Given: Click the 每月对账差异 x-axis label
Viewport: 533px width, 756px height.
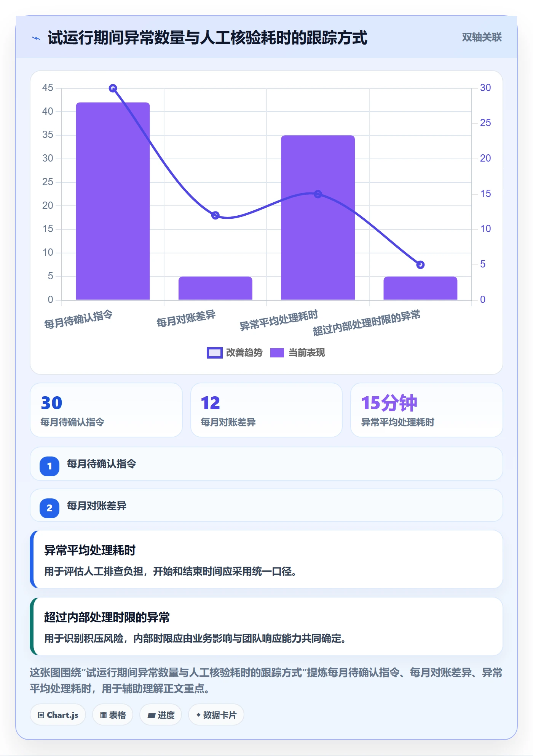Looking at the screenshot, I should tap(186, 319).
